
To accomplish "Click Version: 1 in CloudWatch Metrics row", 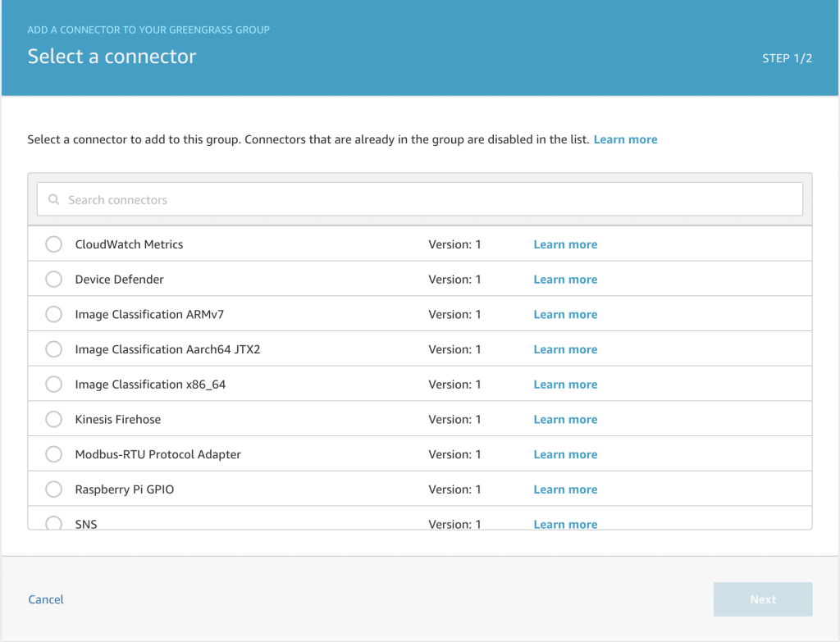I will (x=454, y=244).
